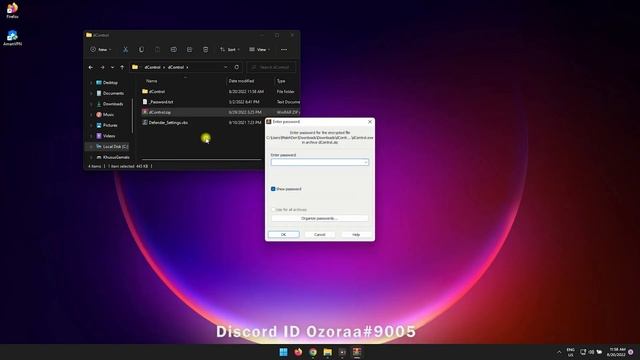This screenshot has height=360, width=640.
Task: Click the _Password.txt file icon
Action: click(145, 102)
